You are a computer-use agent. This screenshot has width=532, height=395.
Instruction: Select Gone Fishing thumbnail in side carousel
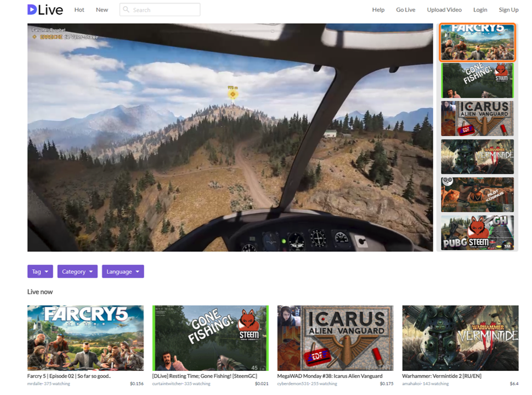click(x=477, y=81)
